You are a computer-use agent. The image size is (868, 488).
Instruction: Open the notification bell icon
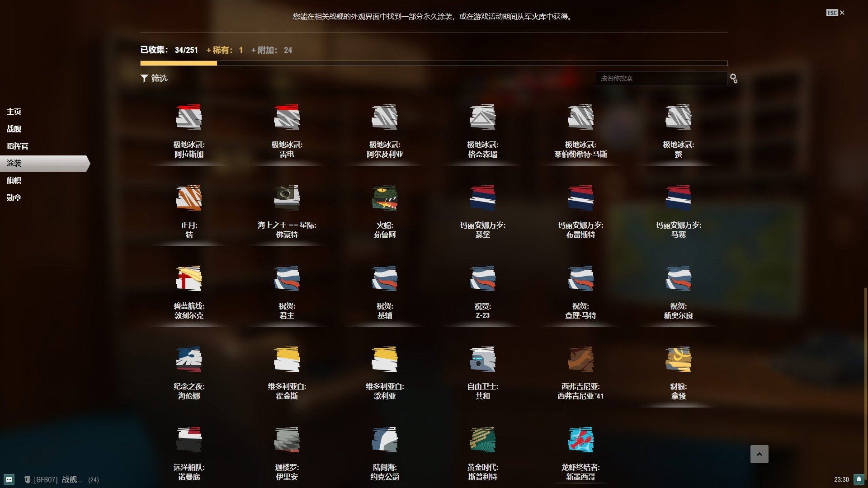859,479
